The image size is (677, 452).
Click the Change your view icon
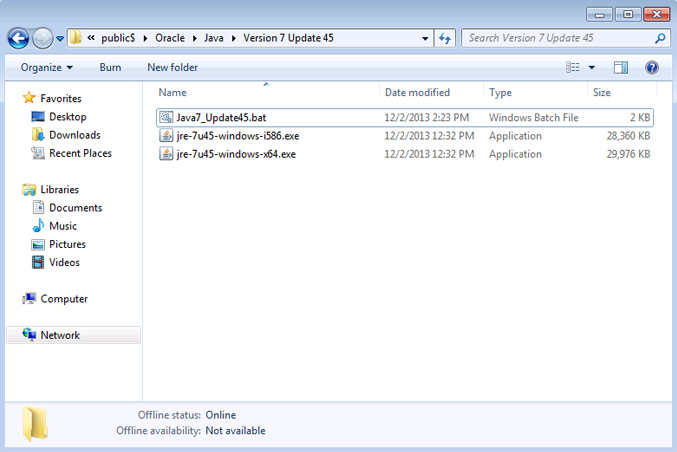[x=573, y=67]
